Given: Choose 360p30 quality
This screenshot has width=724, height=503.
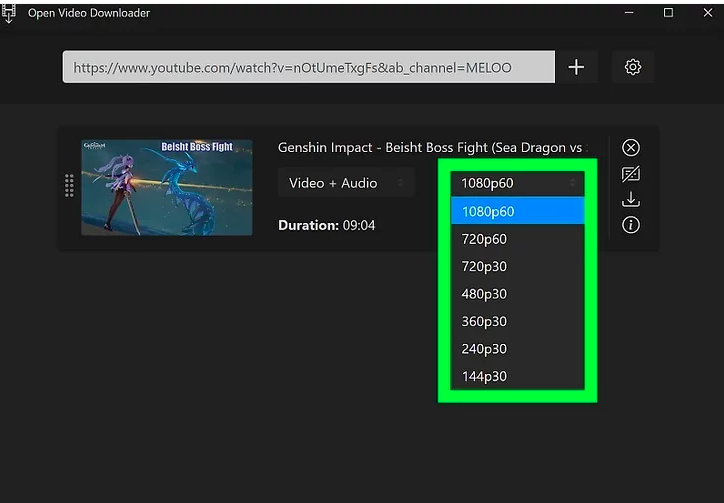Looking at the screenshot, I should 518,321.
